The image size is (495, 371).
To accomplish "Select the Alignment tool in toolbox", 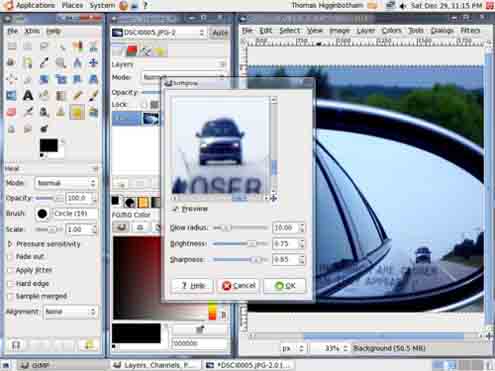I will pyautogui.click(x=12, y=79).
